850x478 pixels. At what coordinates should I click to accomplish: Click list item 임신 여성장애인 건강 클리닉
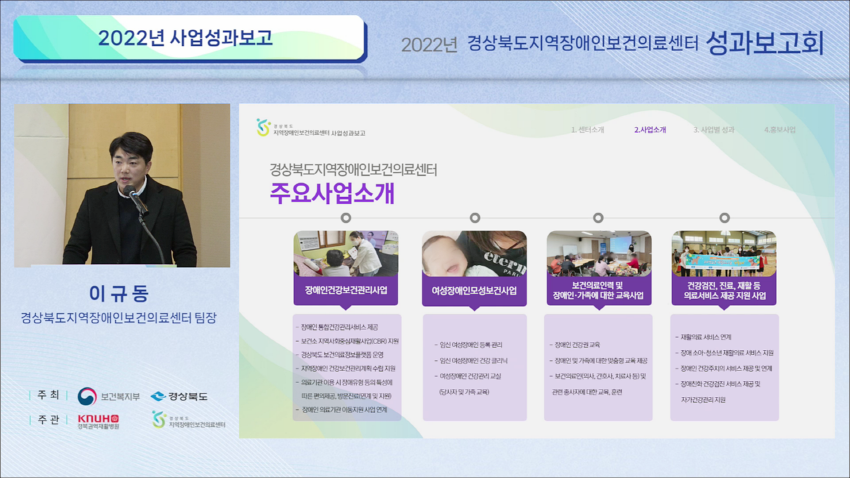click(x=473, y=360)
